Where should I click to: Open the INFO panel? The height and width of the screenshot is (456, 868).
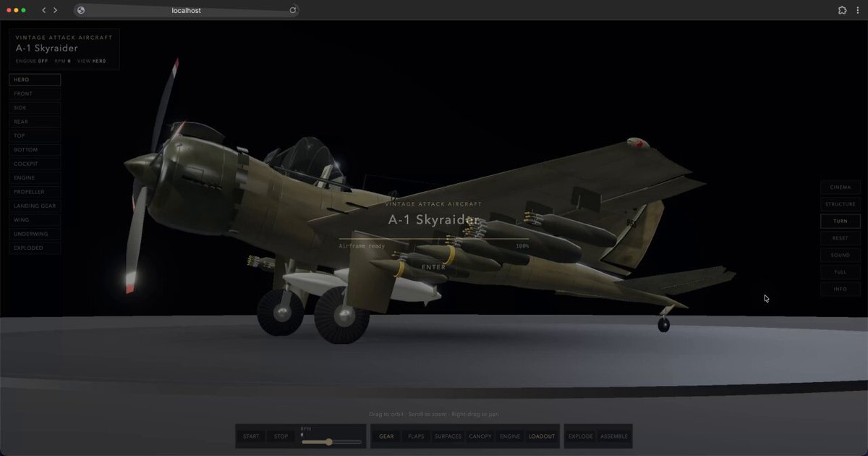841,289
